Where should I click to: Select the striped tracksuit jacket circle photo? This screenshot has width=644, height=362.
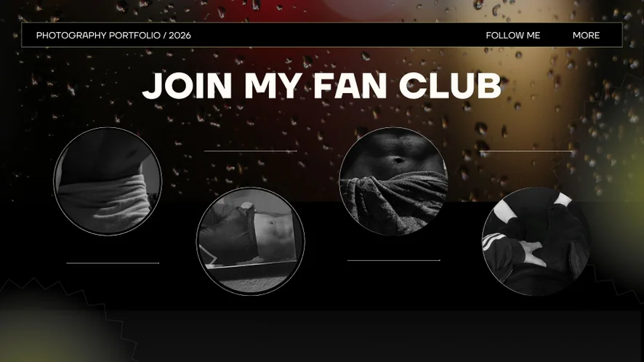[536, 241]
